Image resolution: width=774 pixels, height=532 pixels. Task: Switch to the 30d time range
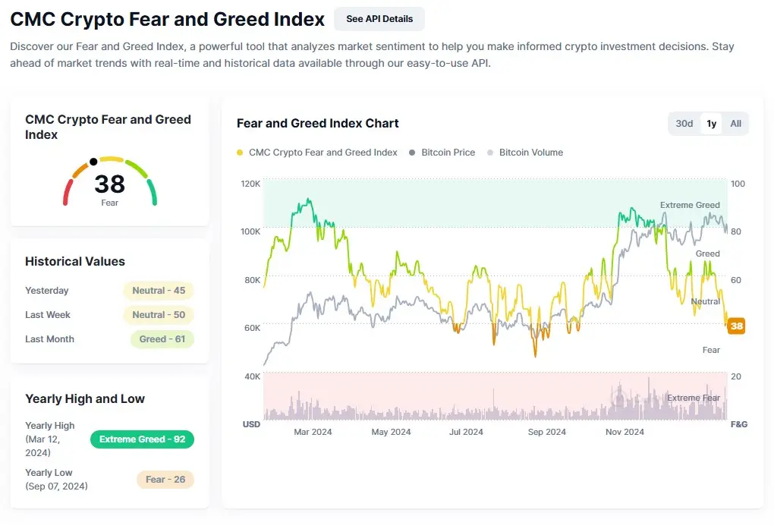(x=684, y=123)
